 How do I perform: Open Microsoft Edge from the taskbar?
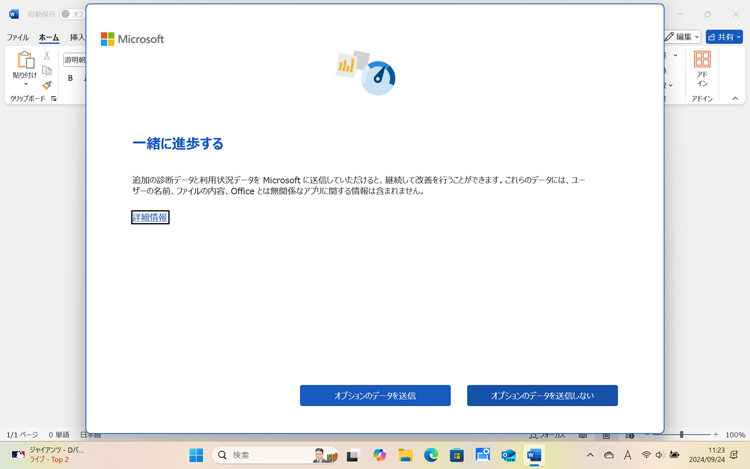(x=431, y=455)
